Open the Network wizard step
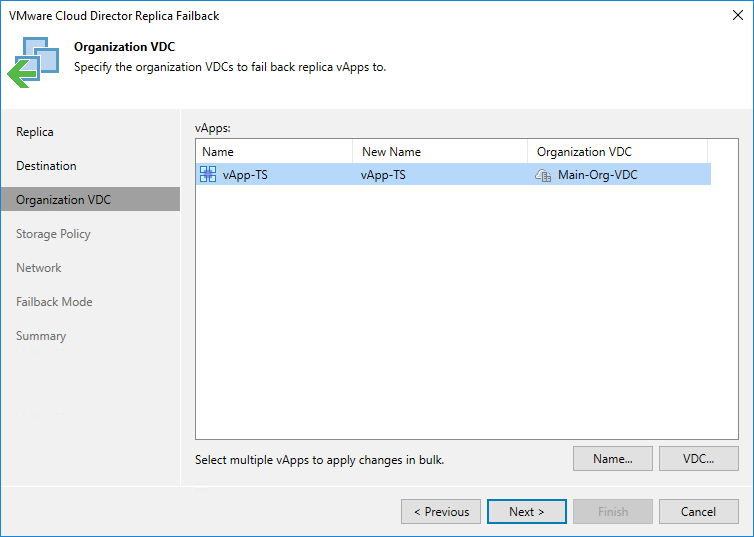 (38, 268)
